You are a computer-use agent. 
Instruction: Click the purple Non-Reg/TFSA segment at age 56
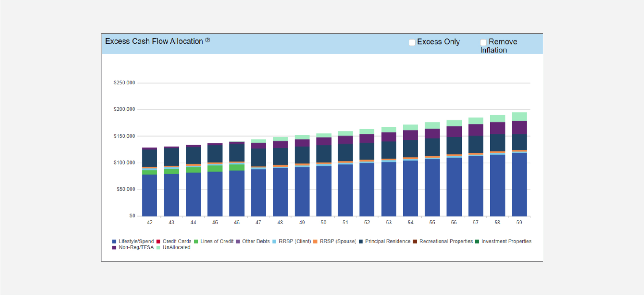454,132
